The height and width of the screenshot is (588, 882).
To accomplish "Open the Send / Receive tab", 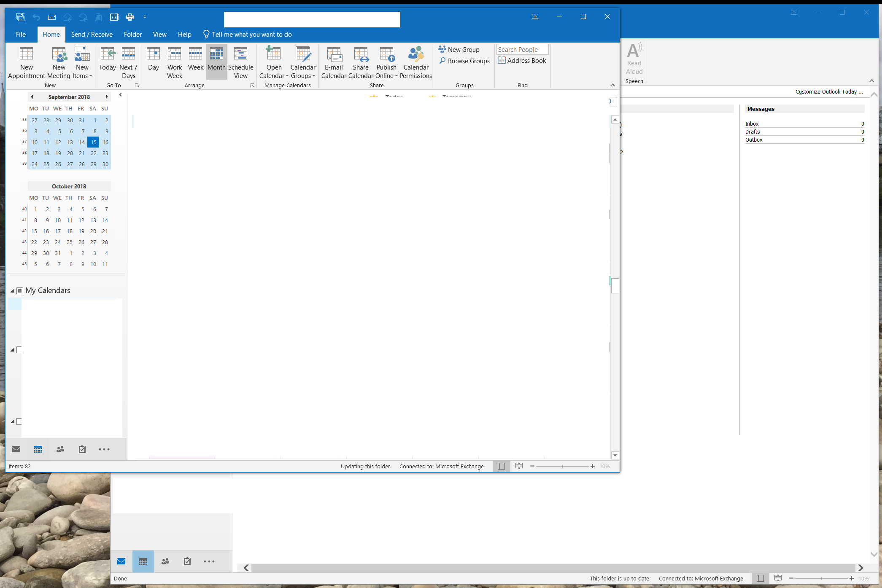I will 92,35.
